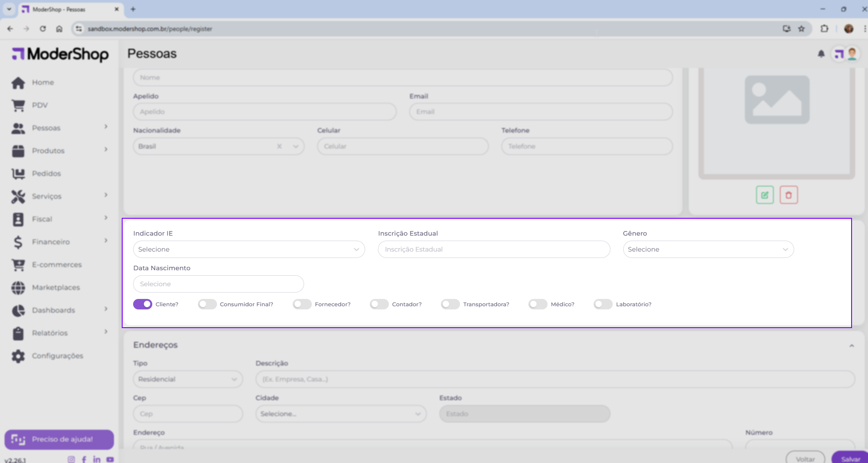Click the green edit image icon
868x463 pixels.
[x=765, y=195]
